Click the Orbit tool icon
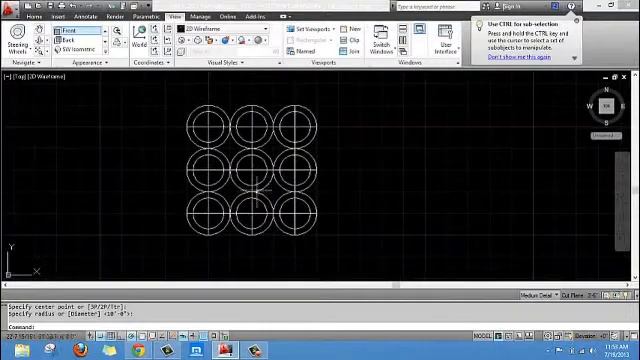 coord(39,40)
